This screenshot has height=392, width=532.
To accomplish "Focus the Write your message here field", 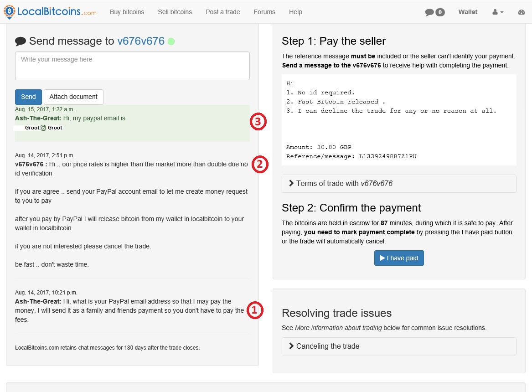I will pos(132,66).
